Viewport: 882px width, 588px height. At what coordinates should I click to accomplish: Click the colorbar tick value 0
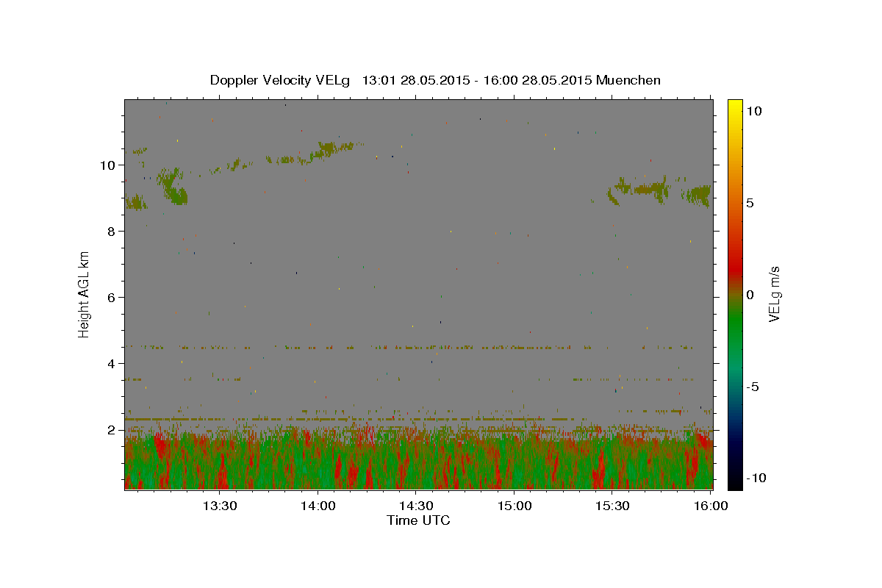(x=750, y=295)
